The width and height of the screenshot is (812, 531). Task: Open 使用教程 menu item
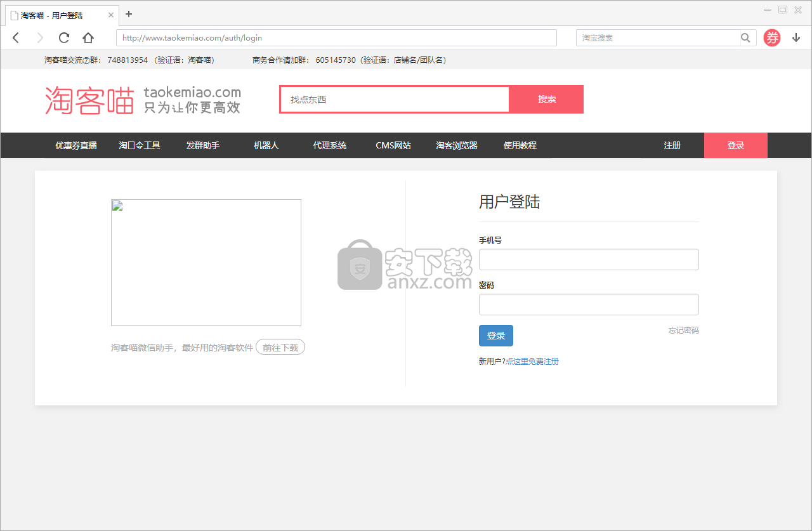520,145
